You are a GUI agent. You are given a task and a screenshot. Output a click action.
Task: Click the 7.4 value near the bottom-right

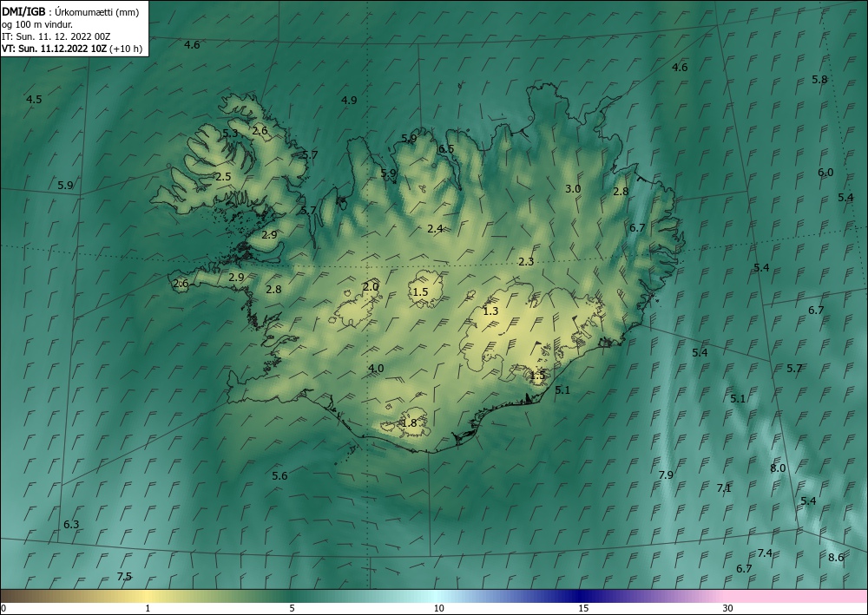coord(765,553)
